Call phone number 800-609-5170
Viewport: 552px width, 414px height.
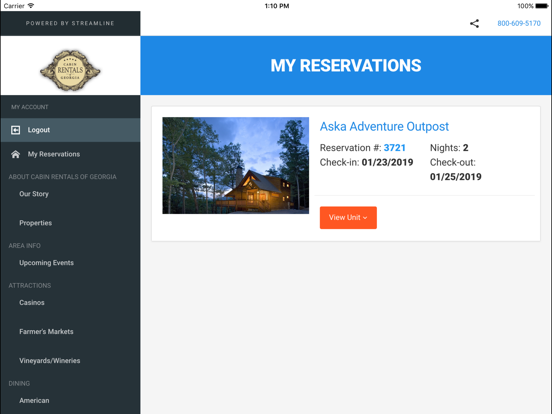[519, 24]
